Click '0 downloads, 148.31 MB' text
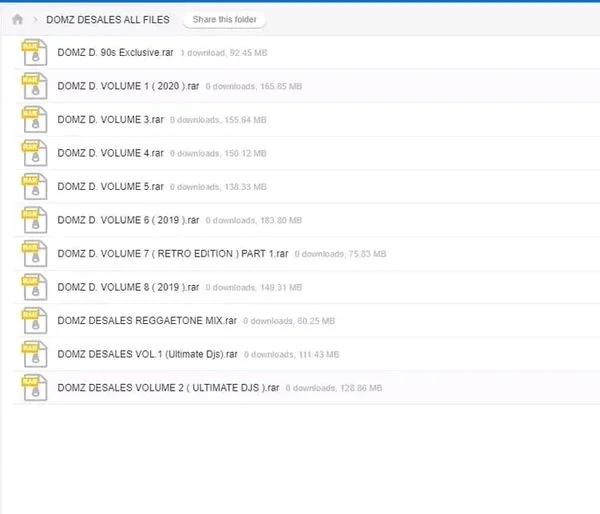 click(254, 287)
